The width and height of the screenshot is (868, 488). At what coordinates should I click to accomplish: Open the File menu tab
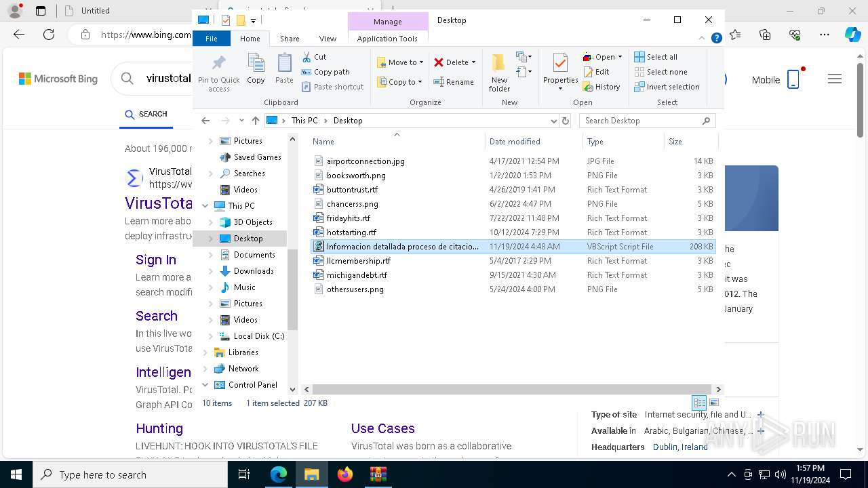click(x=212, y=39)
